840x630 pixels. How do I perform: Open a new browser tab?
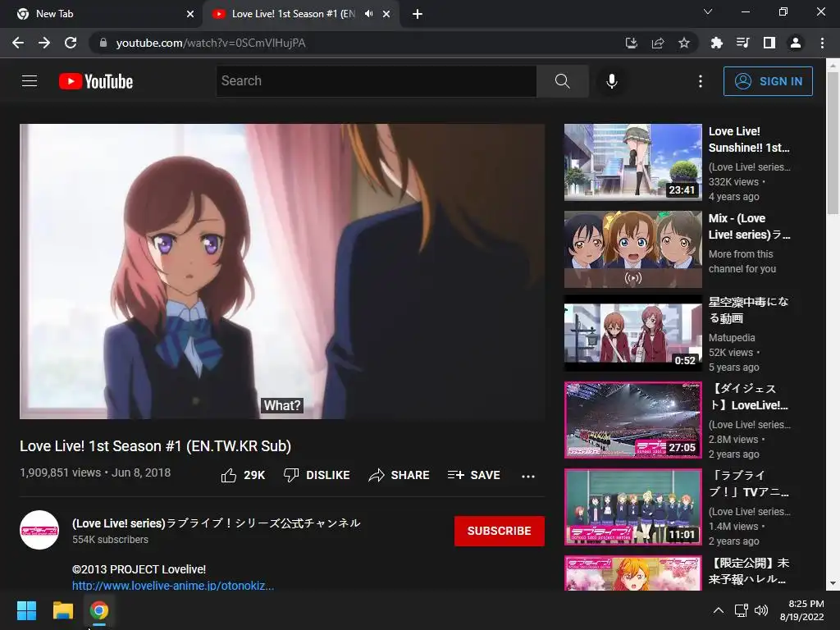click(418, 14)
